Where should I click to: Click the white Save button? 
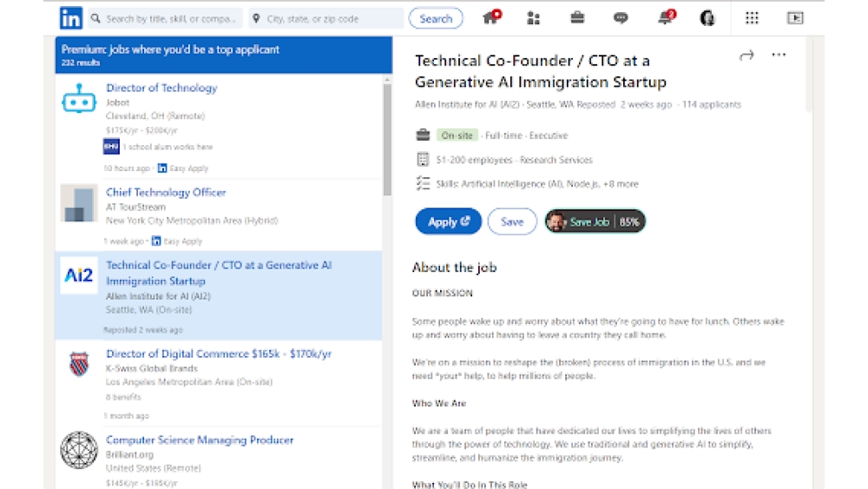click(512, 221)
